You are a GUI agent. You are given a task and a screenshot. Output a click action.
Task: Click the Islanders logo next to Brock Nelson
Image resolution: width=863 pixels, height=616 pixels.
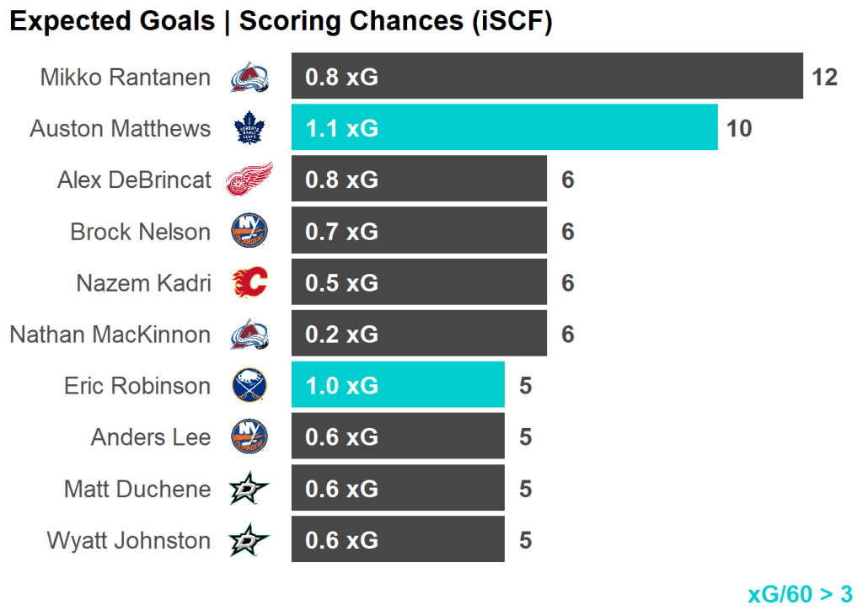249,231
